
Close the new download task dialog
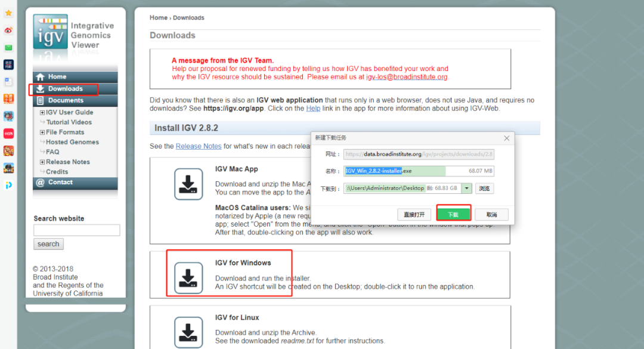(506, 138)
